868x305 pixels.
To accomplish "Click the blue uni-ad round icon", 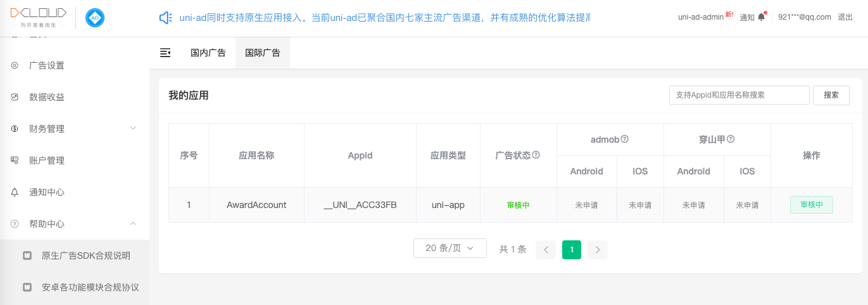I will [x=95, y=18].
